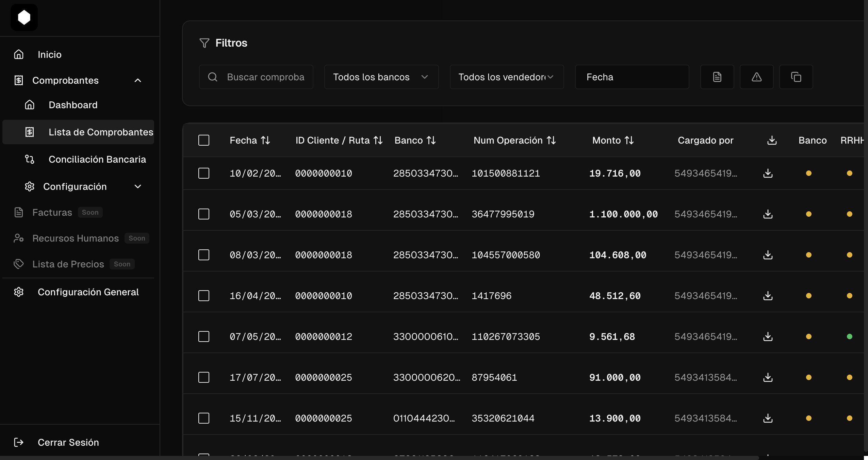Click the Buscar comprobante search field
Image resolution: width=868 pixels, height=460 pixels.
[265, 77]
